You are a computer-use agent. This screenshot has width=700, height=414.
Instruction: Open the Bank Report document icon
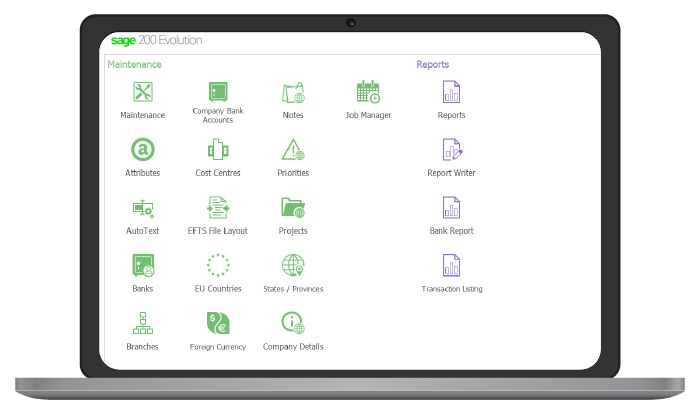click(451, 208)
